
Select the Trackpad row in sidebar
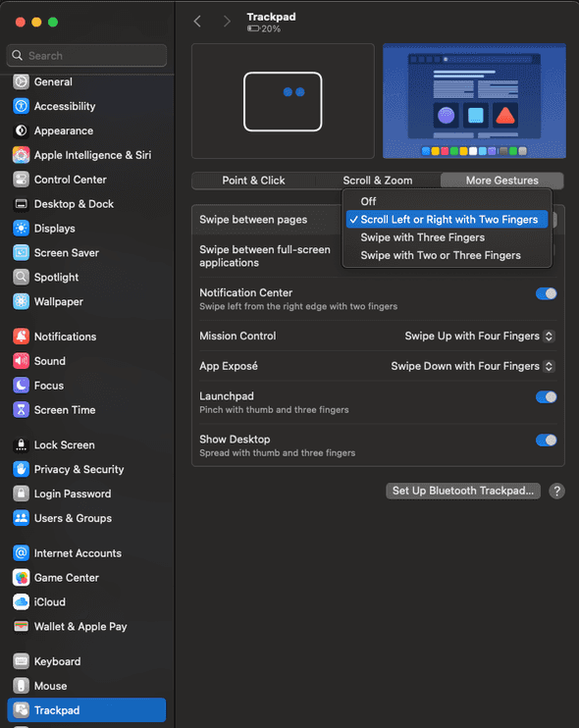click(x=86, y=710)
